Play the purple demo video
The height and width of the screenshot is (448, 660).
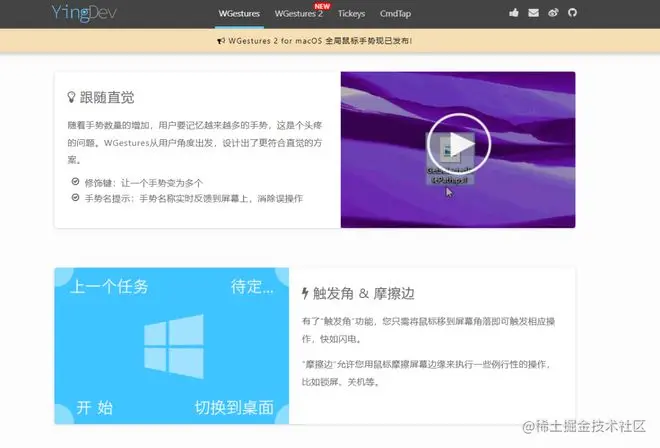click(459, 144)
